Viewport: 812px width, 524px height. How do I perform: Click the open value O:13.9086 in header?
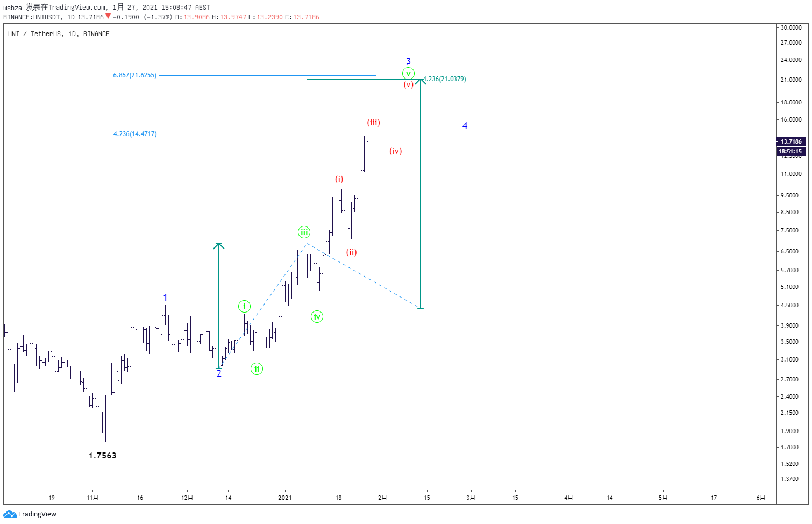(193, 17)
